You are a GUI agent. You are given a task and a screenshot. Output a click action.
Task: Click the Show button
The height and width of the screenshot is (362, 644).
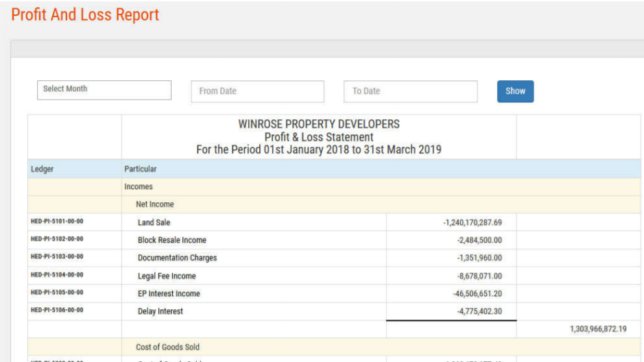tap(515, 91)
